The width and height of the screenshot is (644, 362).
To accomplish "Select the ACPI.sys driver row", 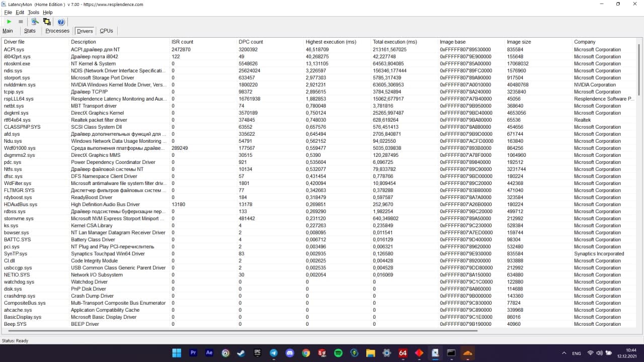I will tap(319, 50).
